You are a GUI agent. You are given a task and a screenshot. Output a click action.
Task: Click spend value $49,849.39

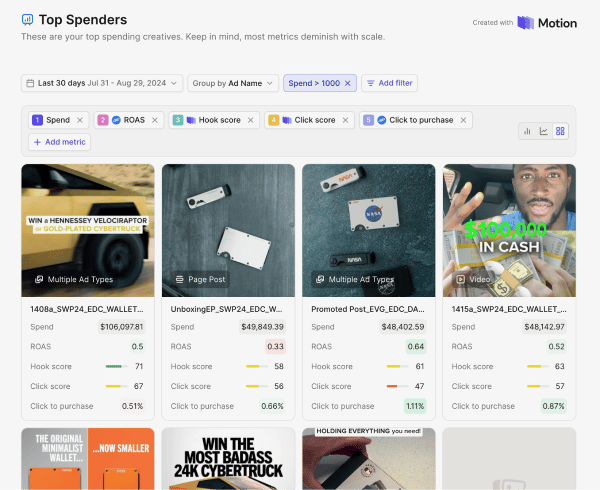pos(262,327)
